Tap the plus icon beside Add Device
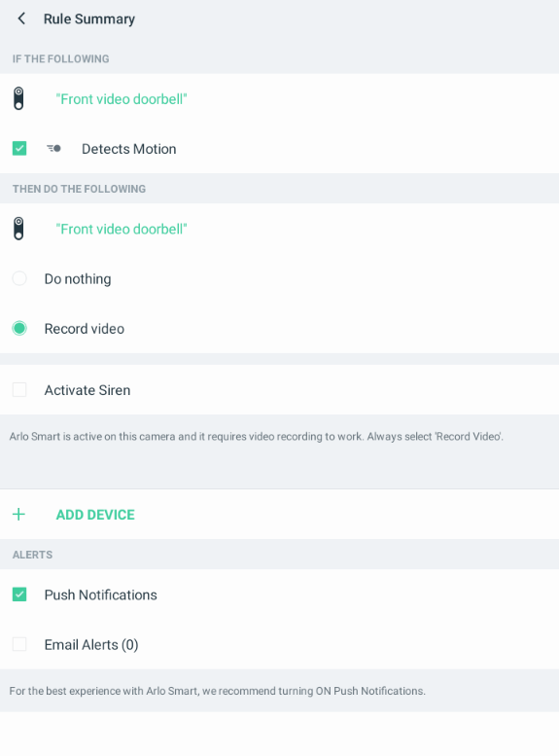Viewport: 559px width, 756px height. [x=18, y=515]
